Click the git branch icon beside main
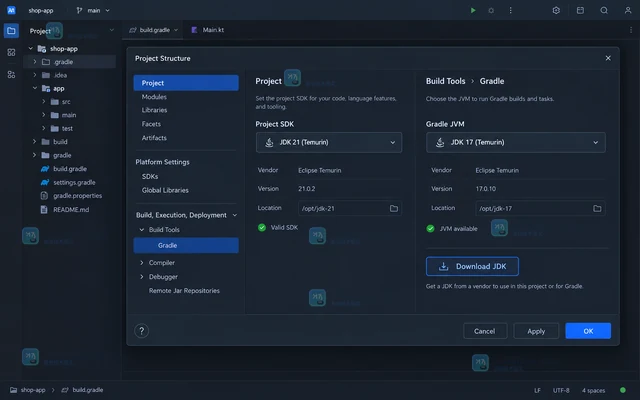 tap(79, 10)
